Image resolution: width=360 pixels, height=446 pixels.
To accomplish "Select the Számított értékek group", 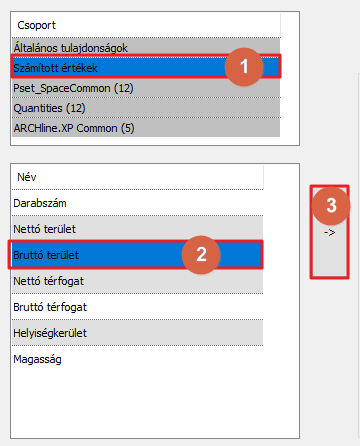I will pos(146,68).
